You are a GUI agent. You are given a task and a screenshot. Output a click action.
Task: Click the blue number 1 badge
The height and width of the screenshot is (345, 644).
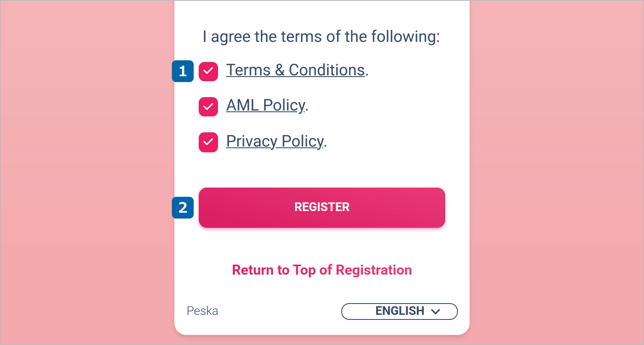pyautogui.click(x=183, y=71)
